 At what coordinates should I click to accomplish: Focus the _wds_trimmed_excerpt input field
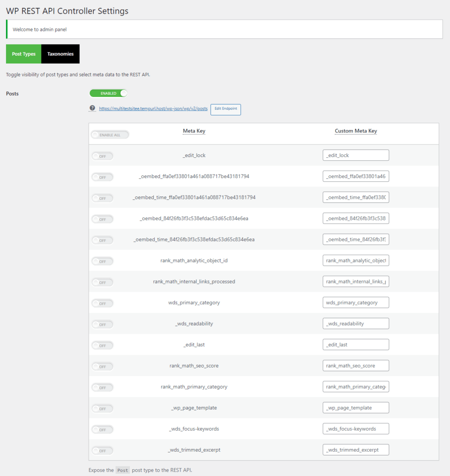pos(356,450)
